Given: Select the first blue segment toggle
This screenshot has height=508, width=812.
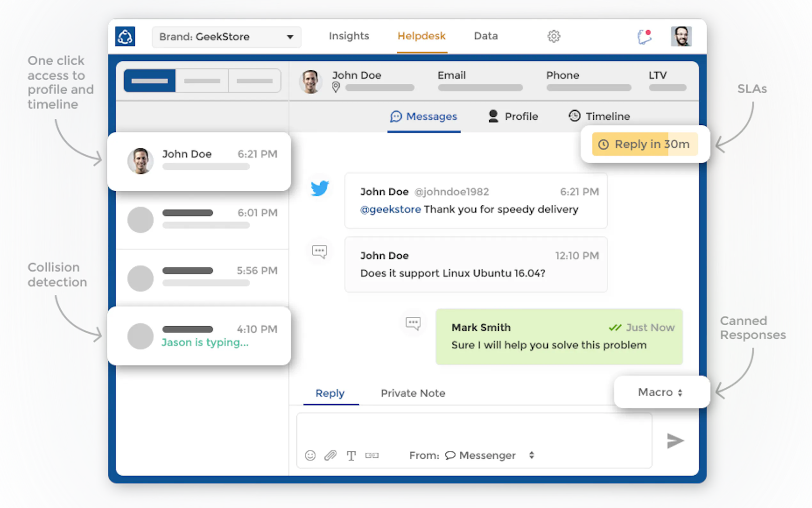Looking at the screenshot, I should (x=150, y=81).
